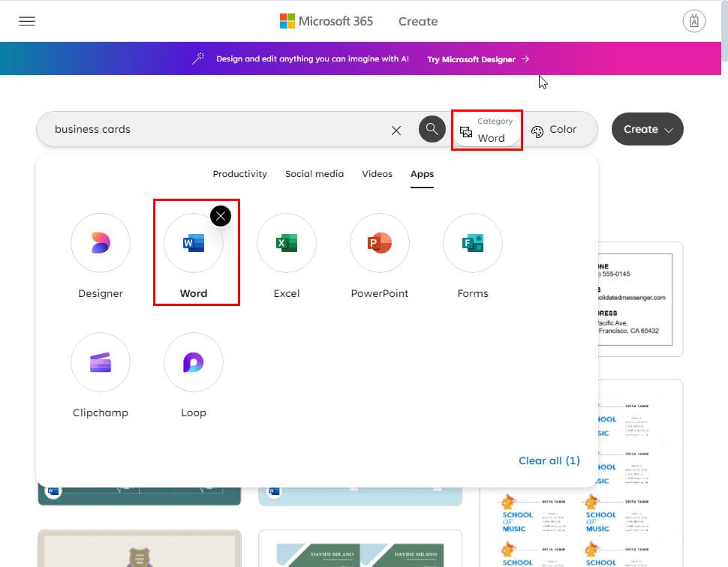Click the magic wand icon in banner
Image resolution: width=728 pixels, height=567 pixels.
(198, 58)
